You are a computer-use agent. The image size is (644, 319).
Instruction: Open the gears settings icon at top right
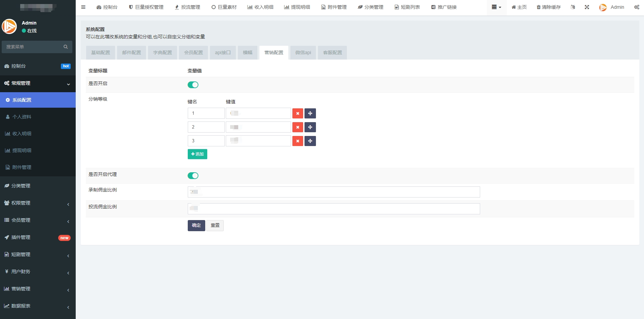coord(637,7)
